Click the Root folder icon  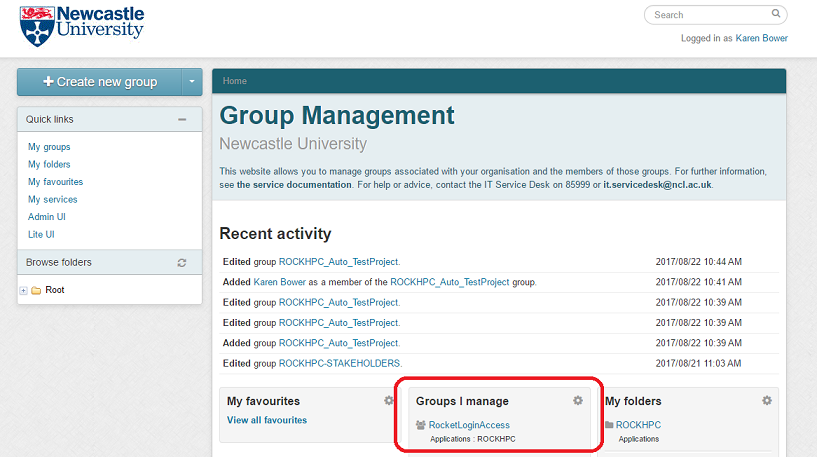pyautogui.click(x=36, y=290)
